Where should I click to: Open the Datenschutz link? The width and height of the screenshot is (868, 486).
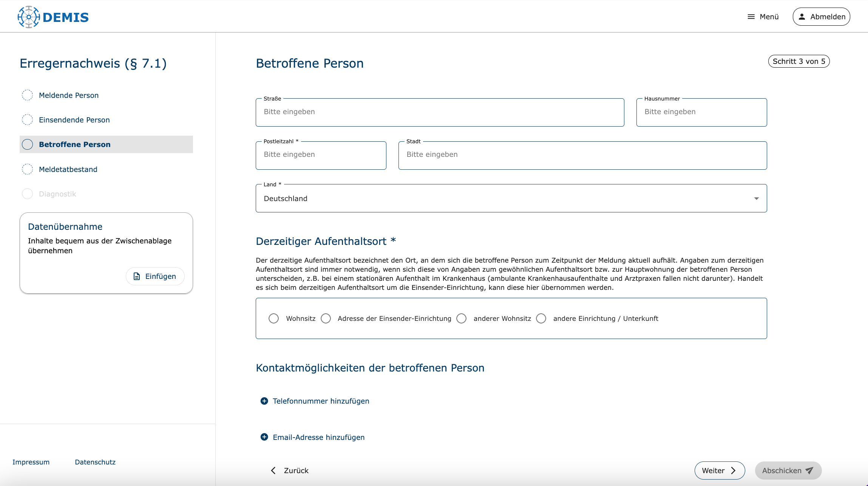95,462
